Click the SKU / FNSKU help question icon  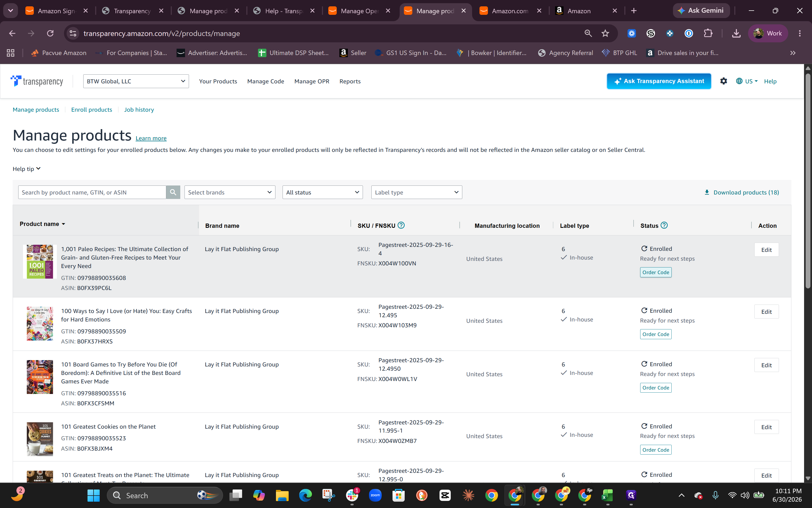(401, 225)
